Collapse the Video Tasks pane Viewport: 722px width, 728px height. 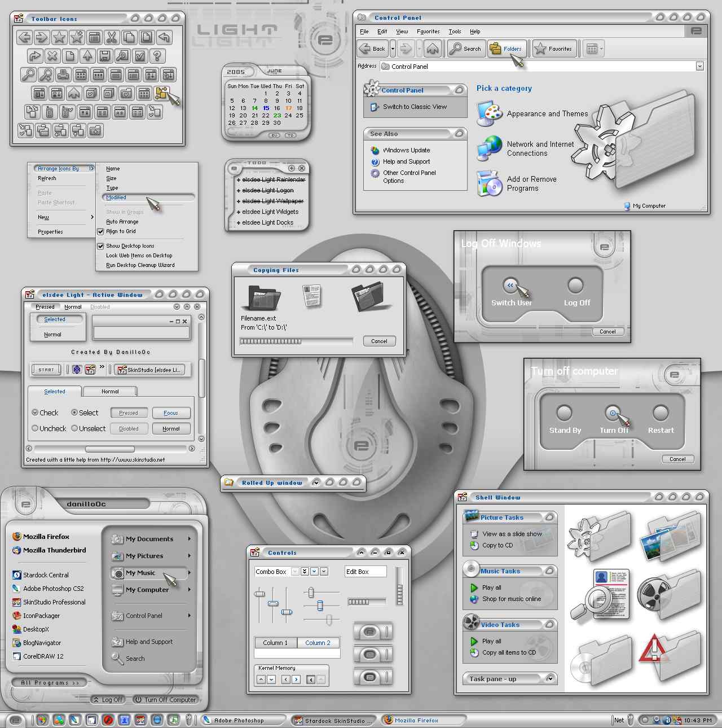click(x=549, y=624)
